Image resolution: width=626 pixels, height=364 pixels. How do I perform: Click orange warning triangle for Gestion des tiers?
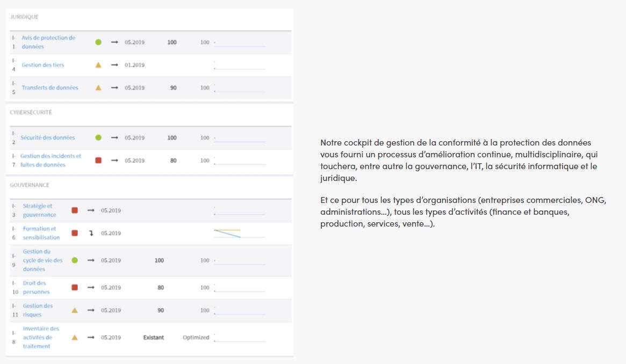(98, 65)
